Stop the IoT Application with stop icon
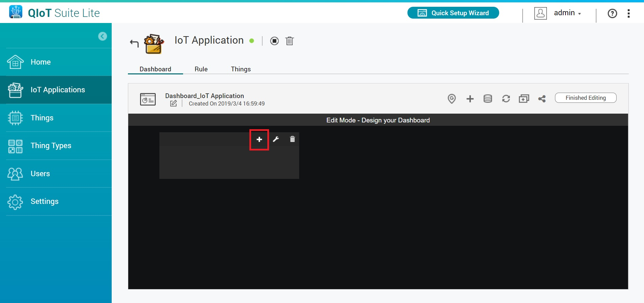Screen dimensions: 644x303 point(274,41)
